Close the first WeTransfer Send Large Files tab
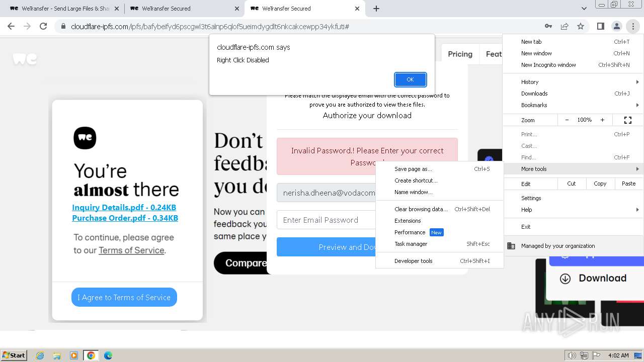The width and height of the screenshot is (644, 362). pyautogui.click(x=117, y=9)
